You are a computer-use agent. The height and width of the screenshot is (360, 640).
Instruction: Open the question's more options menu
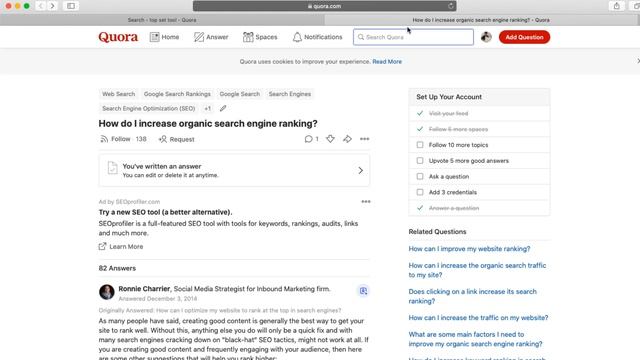[x=364, y=139]
